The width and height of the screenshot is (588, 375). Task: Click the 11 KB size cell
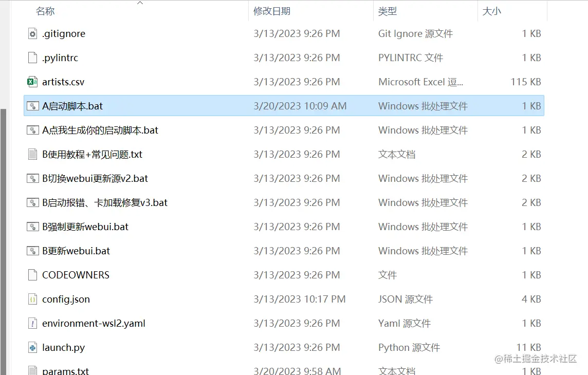coord(529,348)
